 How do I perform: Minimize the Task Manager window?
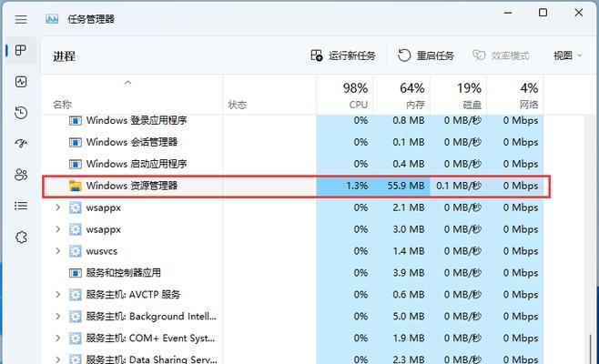(x=508, y=13)
